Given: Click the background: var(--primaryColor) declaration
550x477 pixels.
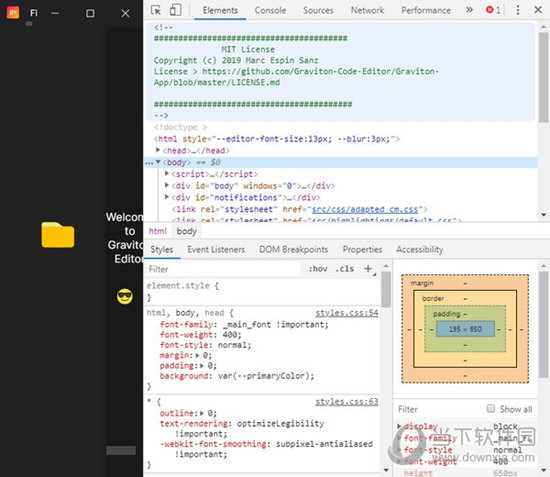Looking at the screenshot, I should 237,376.
